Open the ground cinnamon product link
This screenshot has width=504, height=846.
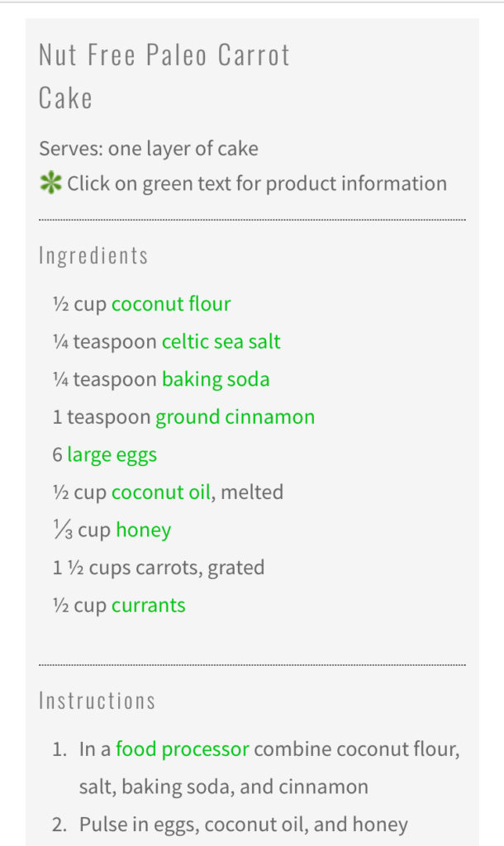[235, 417]
